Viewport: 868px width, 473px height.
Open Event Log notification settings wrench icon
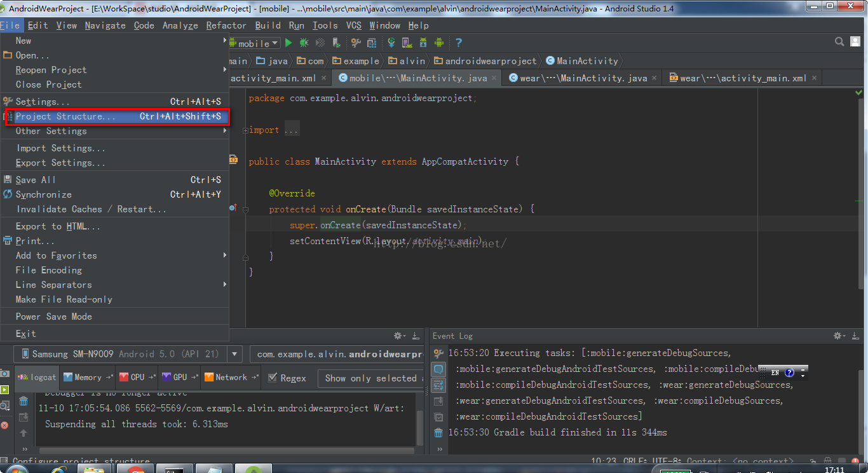438,353
